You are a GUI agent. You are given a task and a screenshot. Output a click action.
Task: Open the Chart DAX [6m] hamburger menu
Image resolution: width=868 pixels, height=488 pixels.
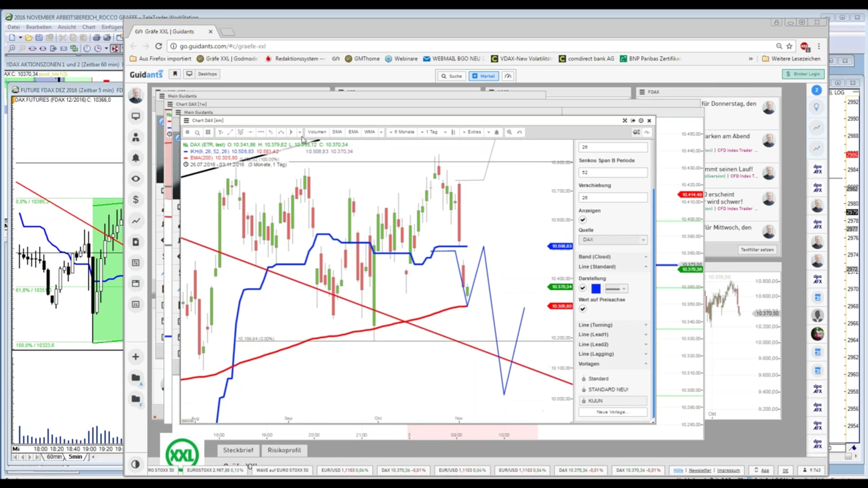[187, 120]
